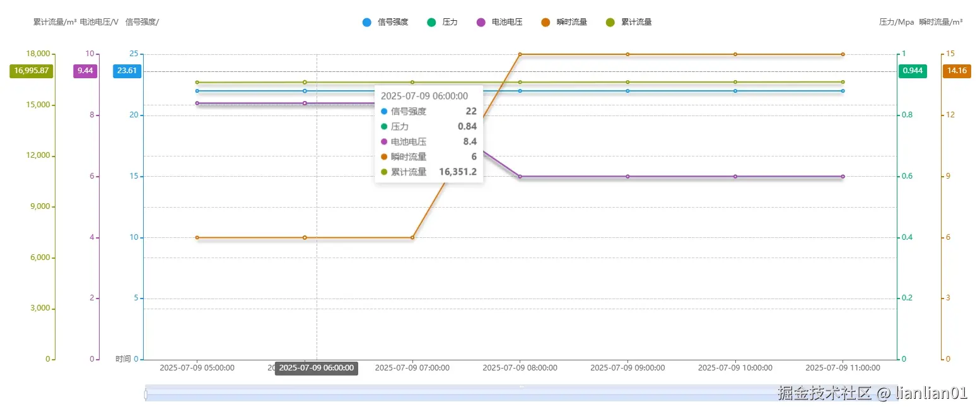The width and height of the screenshot is (980, 414).
Task: Click the blue 信号强度 point at 11:00:00
Action: [843, 91]
